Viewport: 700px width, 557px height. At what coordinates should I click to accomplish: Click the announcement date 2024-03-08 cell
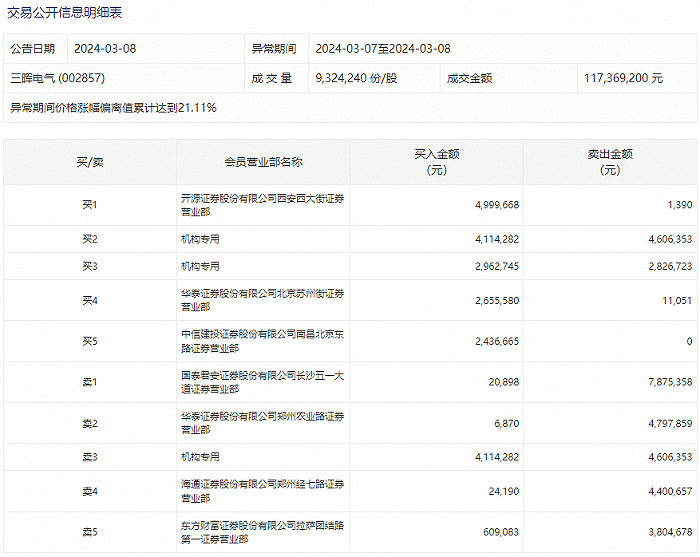[105, 49]
